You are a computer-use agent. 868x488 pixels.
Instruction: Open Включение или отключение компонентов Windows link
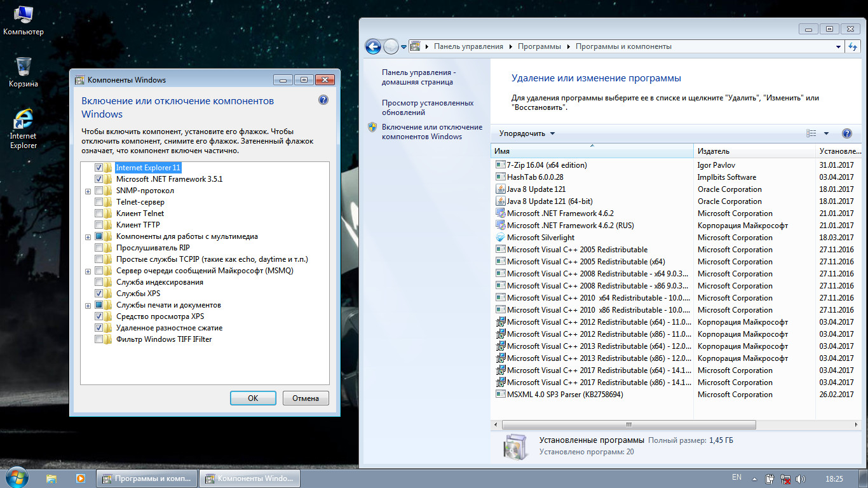(432, 132)
